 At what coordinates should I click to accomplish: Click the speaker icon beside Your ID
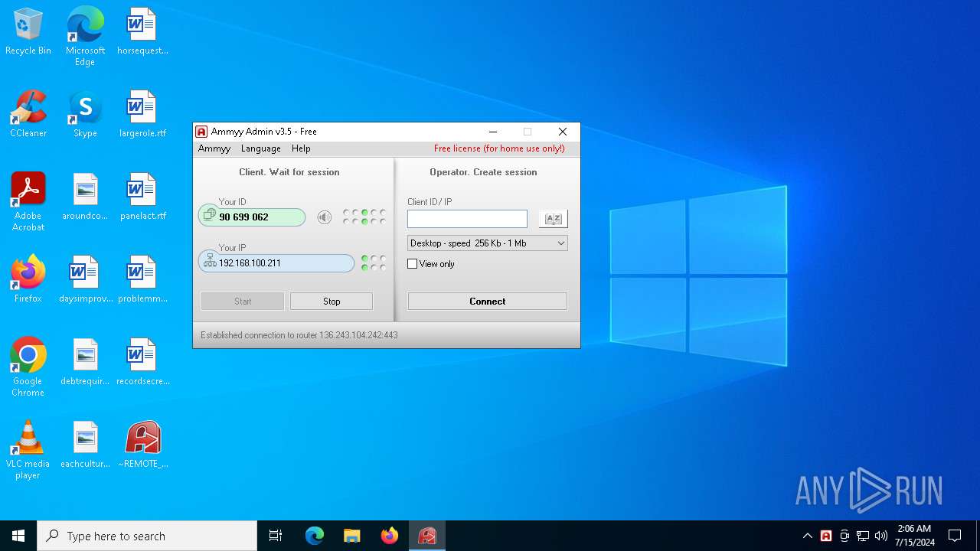[x=325, y=217]
